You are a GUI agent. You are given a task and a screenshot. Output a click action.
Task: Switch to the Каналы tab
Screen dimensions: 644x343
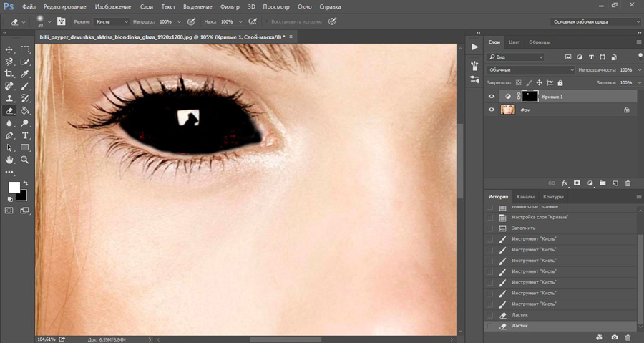point(525,197)
